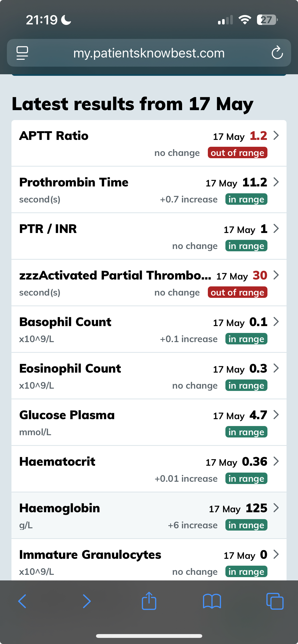
Task: Tap the battery indicator in status bar
Action: tap(267, 20)
